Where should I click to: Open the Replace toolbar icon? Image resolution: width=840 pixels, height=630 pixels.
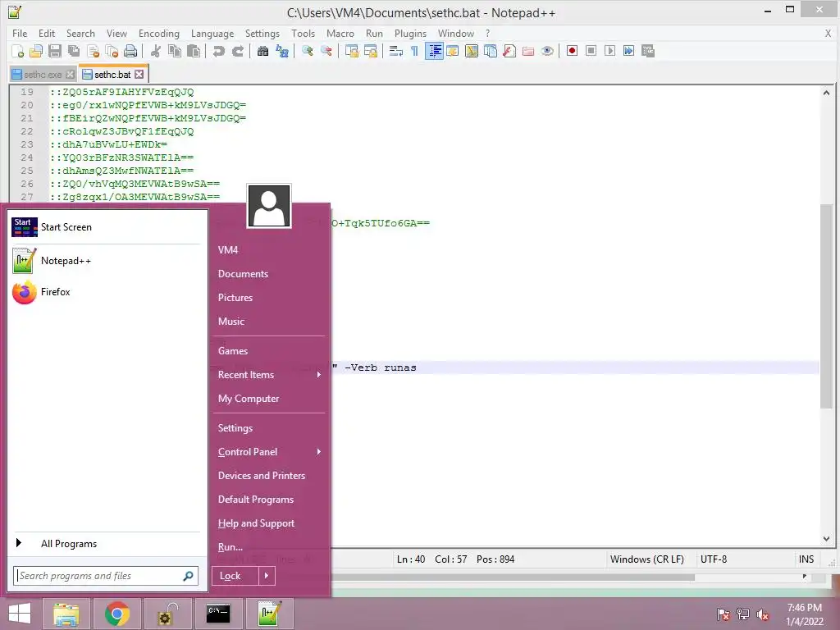pos(282,51)
